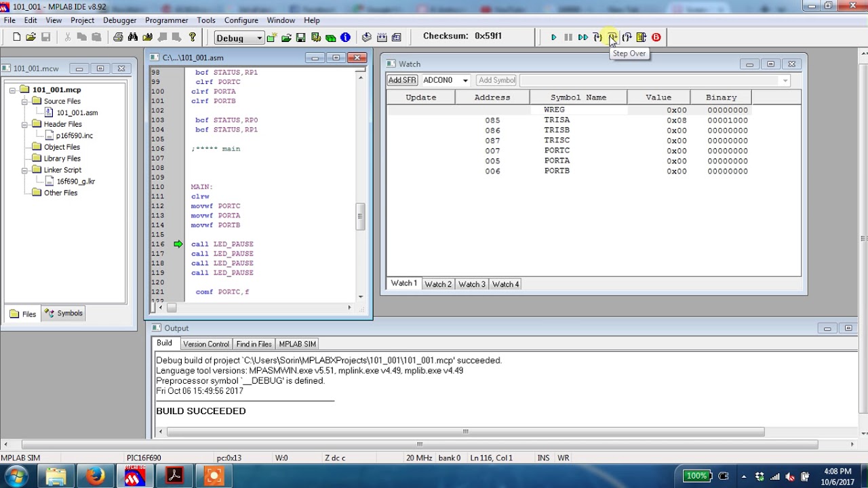Click the MPLAB icon in the taskbar

coord(134,476)
